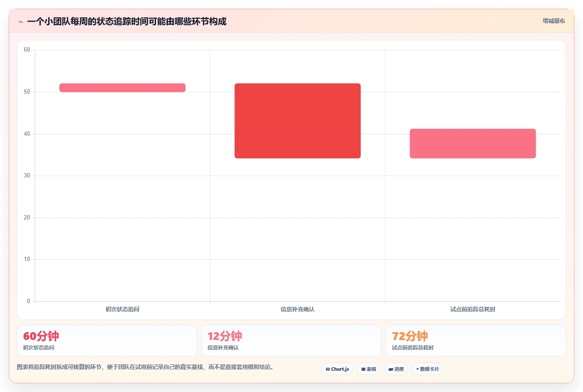This screenshot has width=583, height=392.
Task: Click the y-axis value 0
Action: 29,301
